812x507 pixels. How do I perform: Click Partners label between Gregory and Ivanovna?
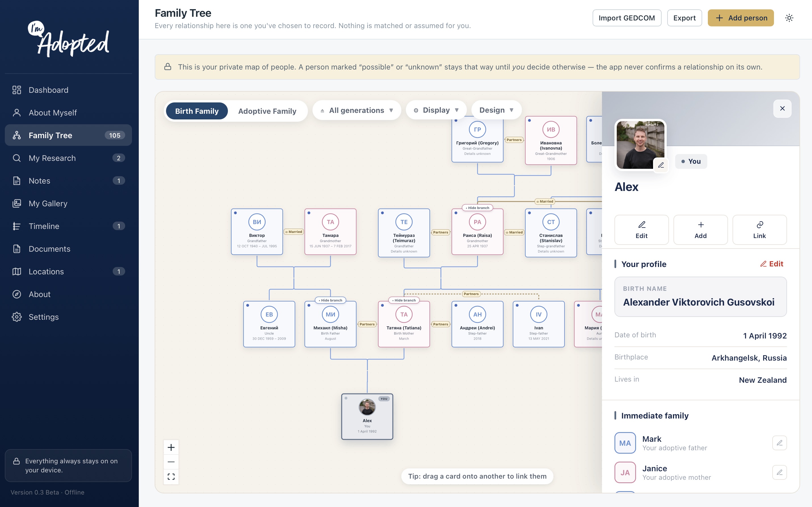pyautogui.click(x=514, y=140)
